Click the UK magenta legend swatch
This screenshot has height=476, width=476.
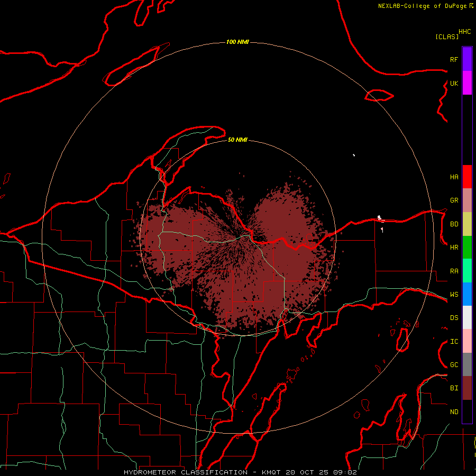tap(467, 83)
